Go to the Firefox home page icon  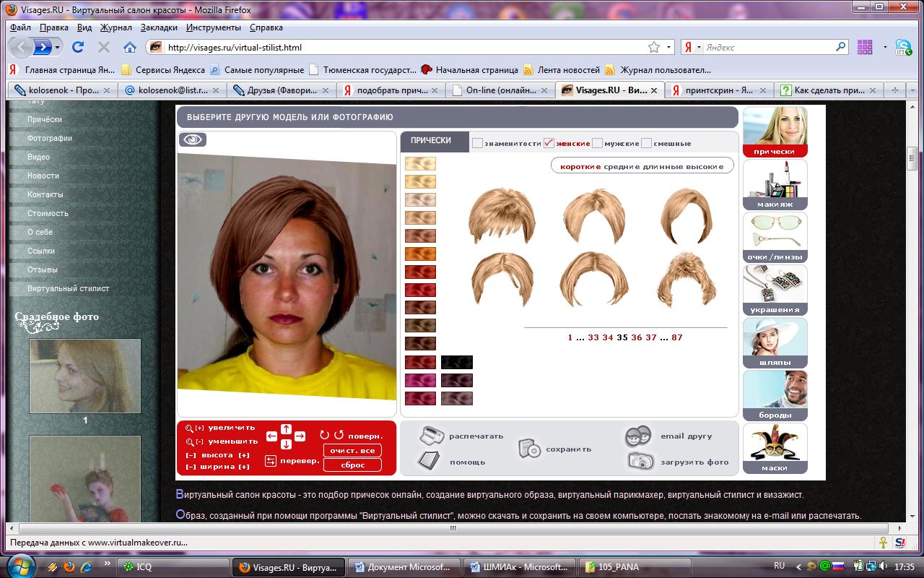click(x=130, y=47)
